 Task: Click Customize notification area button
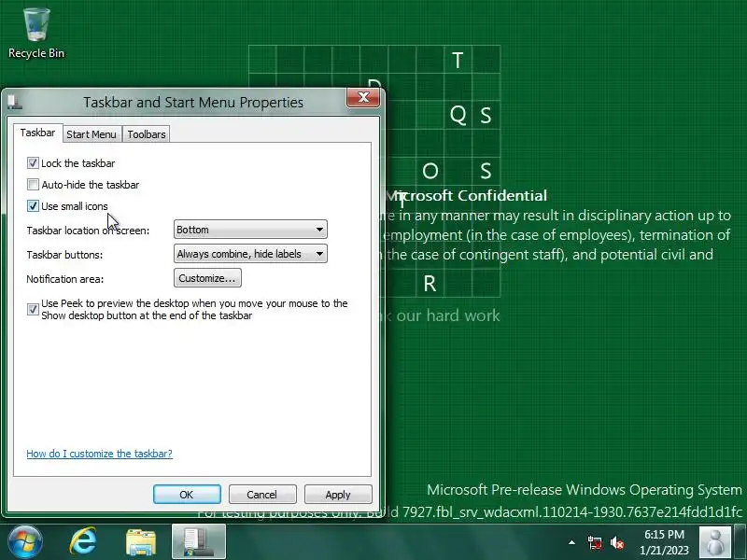[x=207, y=278]
